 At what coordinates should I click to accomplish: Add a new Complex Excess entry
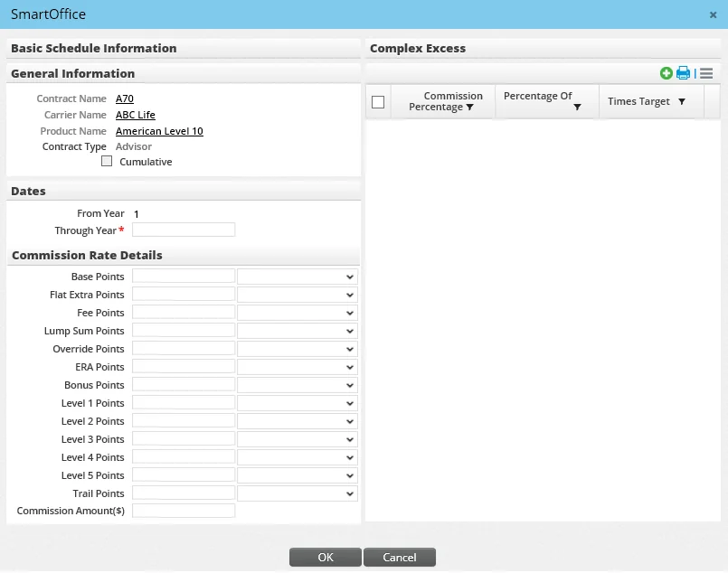coord(667,73)
